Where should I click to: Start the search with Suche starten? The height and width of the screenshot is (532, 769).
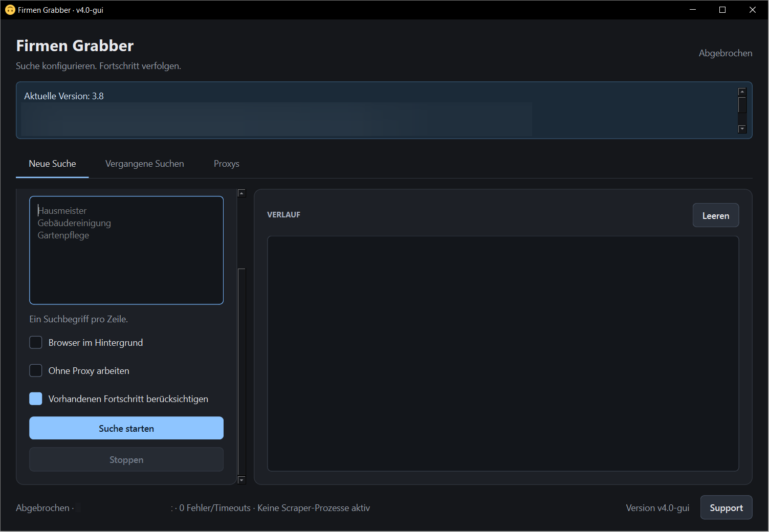click(x=126, y=428)
